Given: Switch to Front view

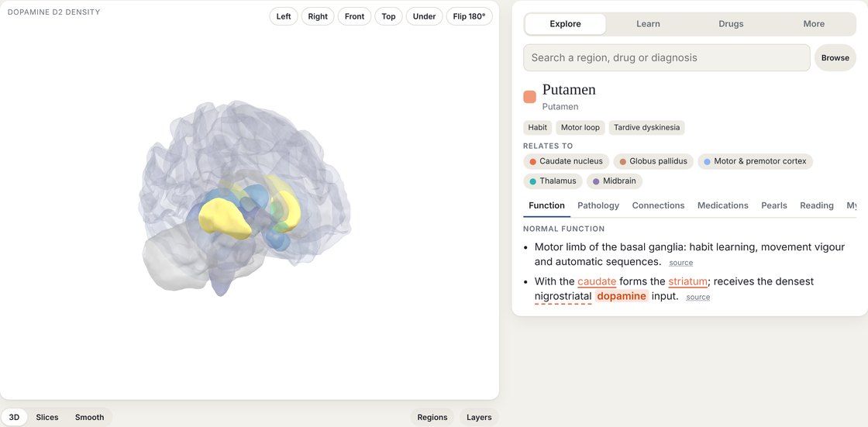Looking at the screenshot, I should [354, 16].
